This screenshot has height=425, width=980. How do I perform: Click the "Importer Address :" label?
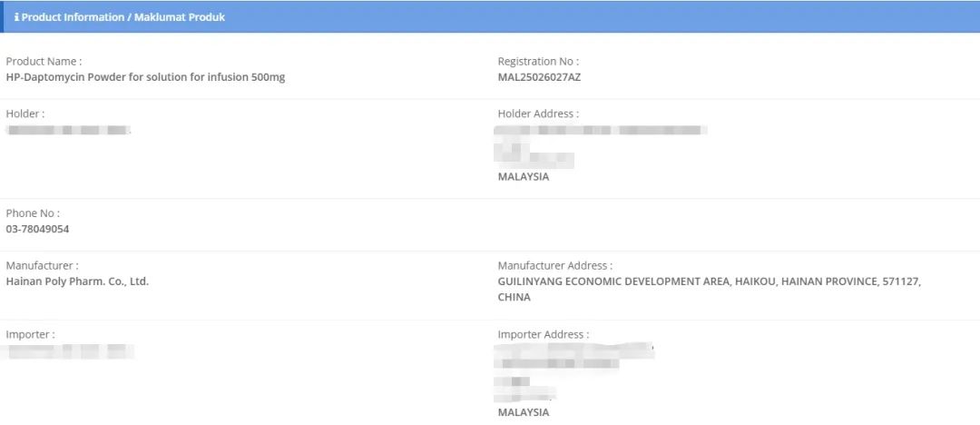point(543,335)
